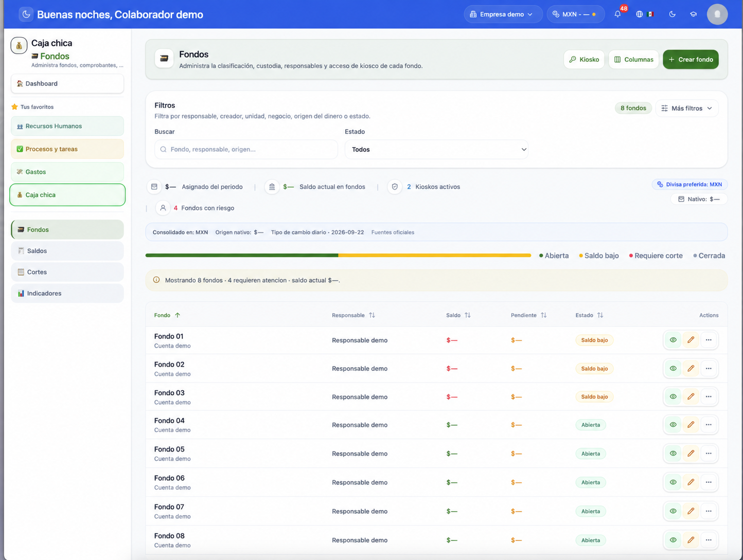
Task: Edit Fondo 07 with the pencil icon
Action: 691,511
